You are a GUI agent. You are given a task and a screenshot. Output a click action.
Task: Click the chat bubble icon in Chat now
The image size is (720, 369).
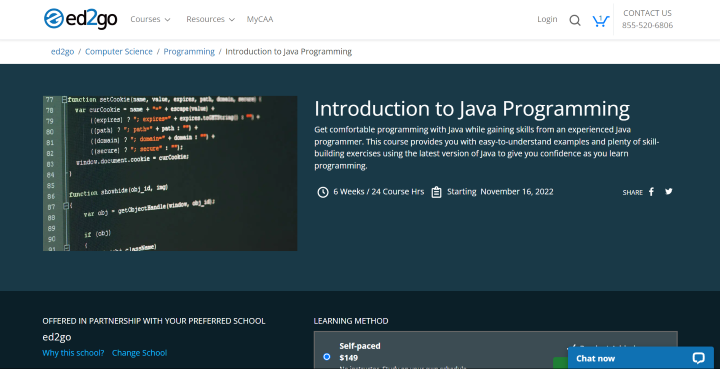point(698,358)
